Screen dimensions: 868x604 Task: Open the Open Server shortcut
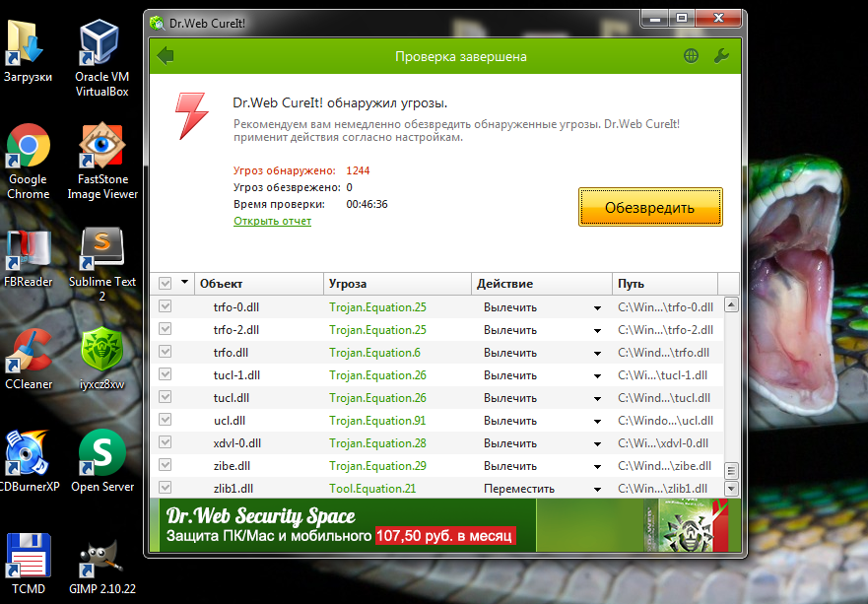point(102,461)
